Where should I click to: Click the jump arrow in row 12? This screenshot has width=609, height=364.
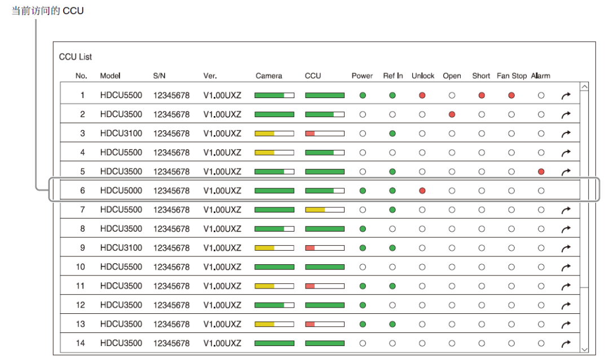click(x=566, y=305)
